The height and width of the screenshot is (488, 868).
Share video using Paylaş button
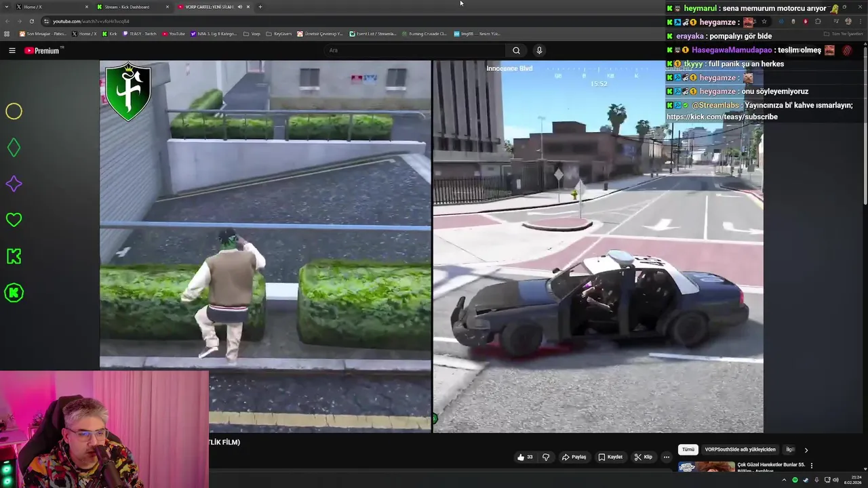click(574, 457)
